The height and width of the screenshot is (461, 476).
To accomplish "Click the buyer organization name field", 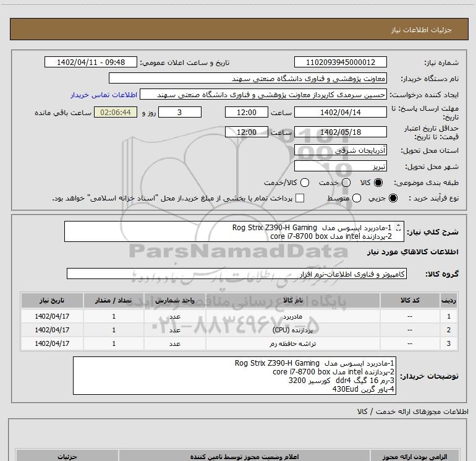I will 248,79.
